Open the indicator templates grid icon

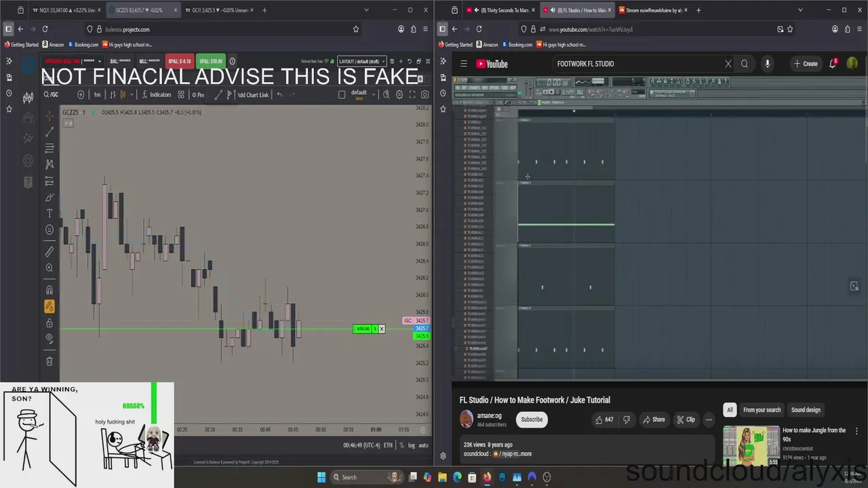point(181,95)
